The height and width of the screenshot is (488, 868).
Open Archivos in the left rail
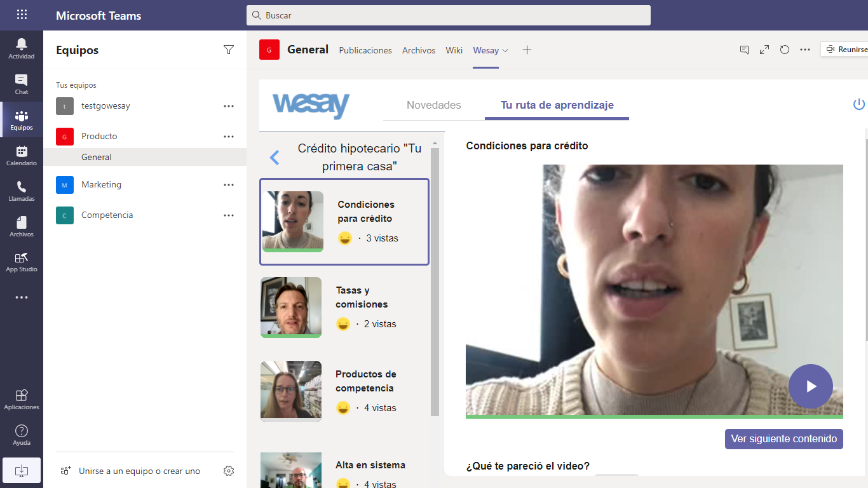22,226
